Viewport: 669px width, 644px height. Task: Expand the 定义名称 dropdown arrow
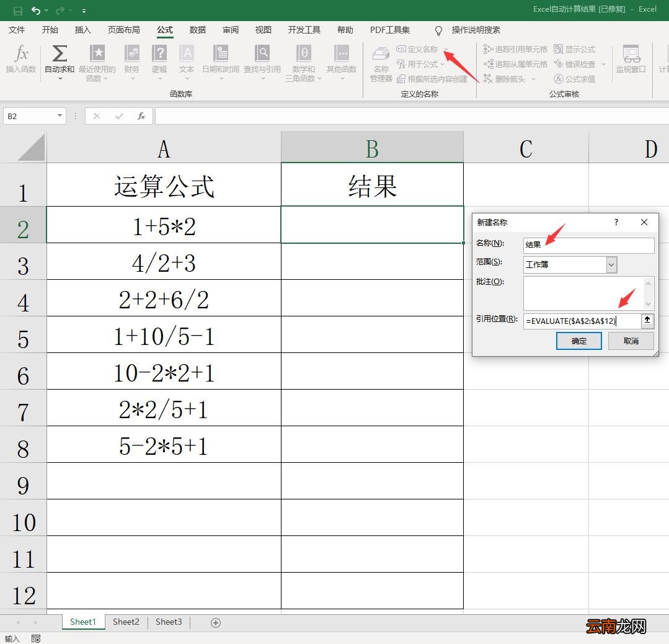pyautogui.click(x=446, y=50)
